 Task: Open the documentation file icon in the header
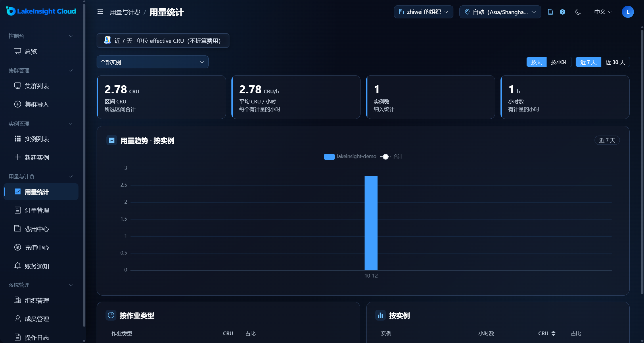pos(550,12)
